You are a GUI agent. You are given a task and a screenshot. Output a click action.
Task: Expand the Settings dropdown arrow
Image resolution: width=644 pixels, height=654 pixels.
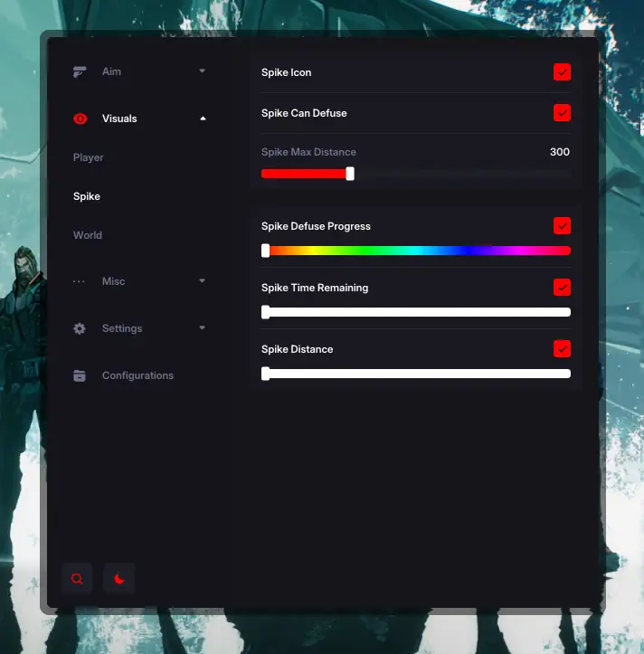[x=203, y=327]
